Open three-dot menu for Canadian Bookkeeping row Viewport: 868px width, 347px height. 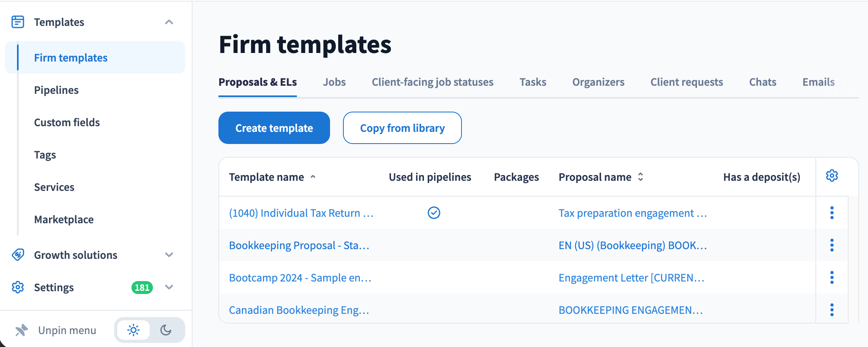(x=832, y=310)
